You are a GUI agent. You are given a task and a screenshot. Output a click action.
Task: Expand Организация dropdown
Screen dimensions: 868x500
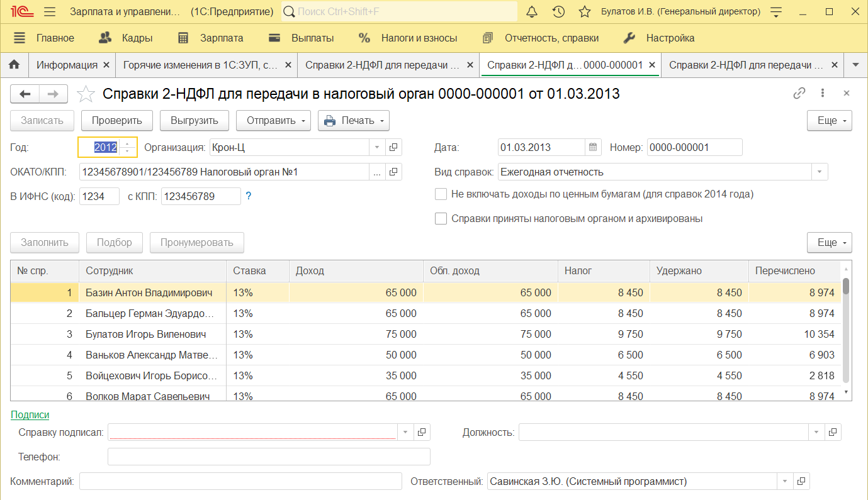click(x=377, y=147)
